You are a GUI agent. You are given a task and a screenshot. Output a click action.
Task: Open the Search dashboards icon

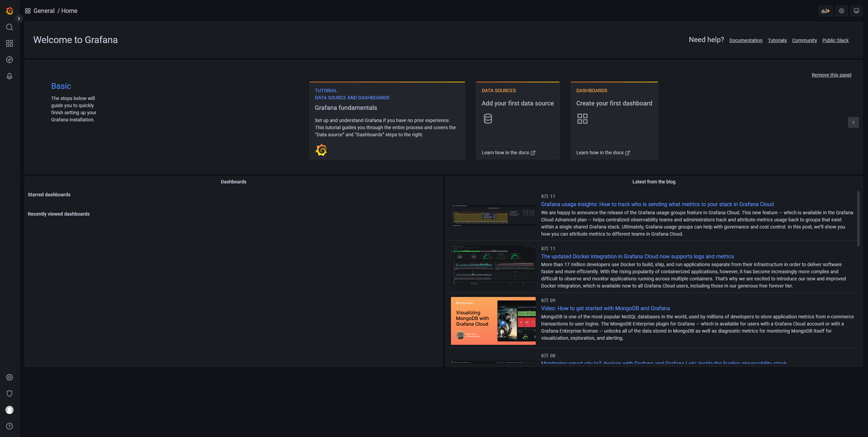pos(9,27)
